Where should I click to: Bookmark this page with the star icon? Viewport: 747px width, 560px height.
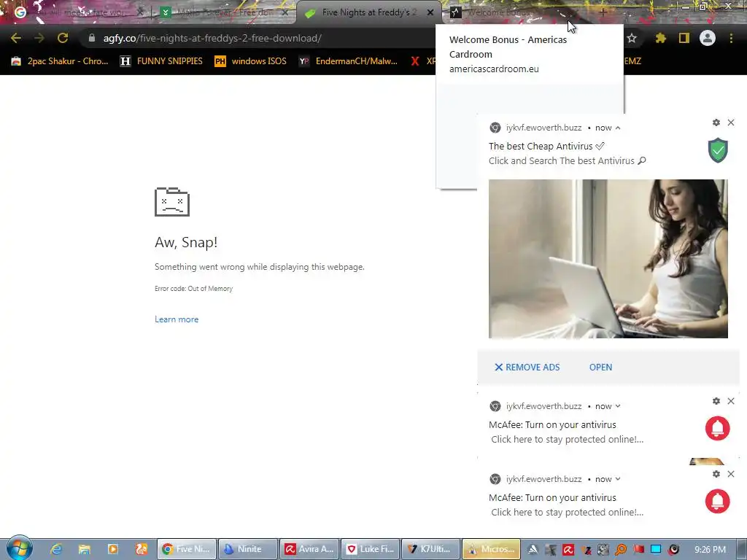coord(632,38)
